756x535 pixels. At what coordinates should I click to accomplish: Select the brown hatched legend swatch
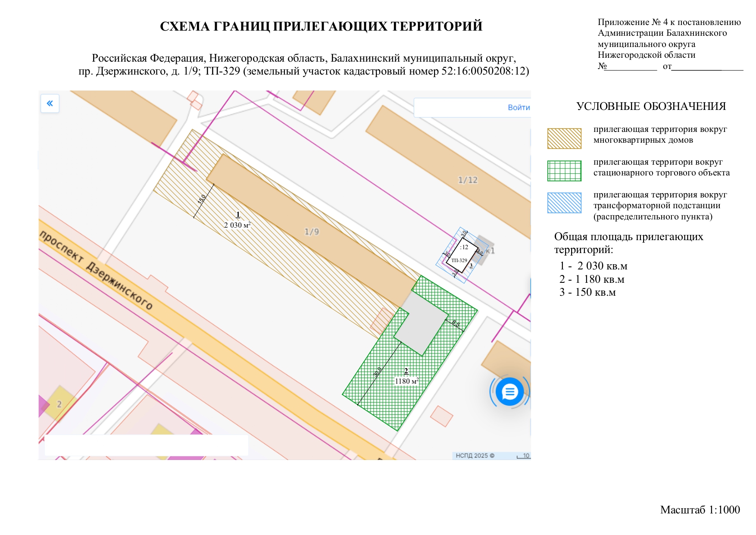point(564,139)
